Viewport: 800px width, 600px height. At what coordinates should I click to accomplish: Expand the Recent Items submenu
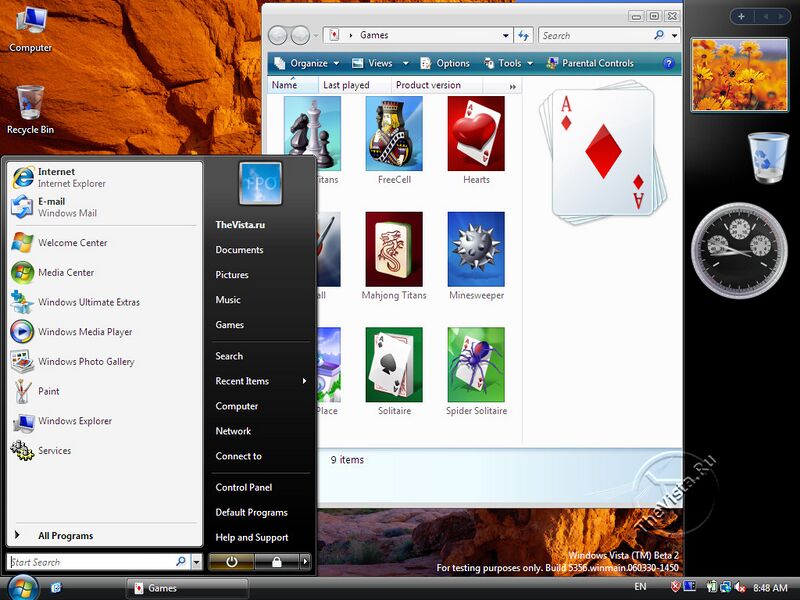[x=260, y=381]
